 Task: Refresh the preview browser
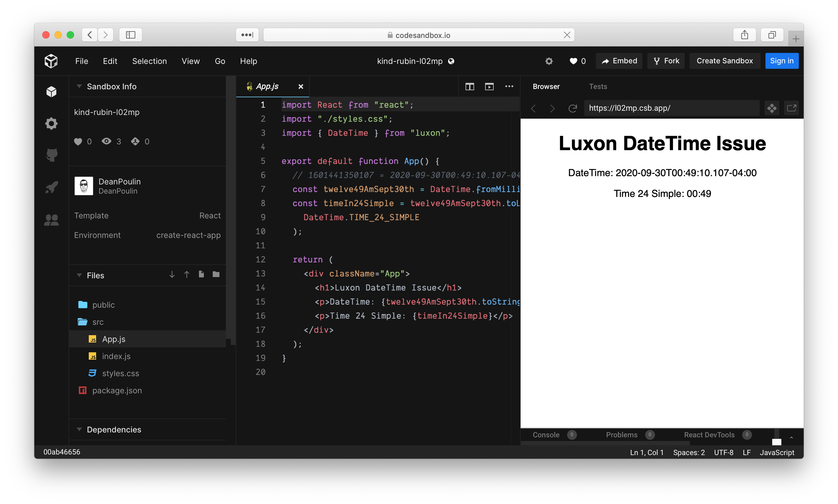[573, 108]
